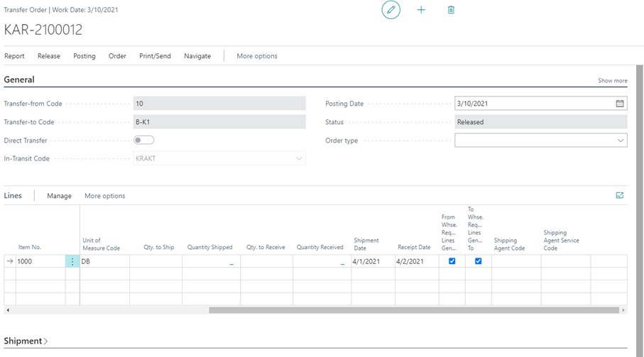Click the expand lines view icon
The height and width of the screenshot is (357, 644).
(620, 195)
